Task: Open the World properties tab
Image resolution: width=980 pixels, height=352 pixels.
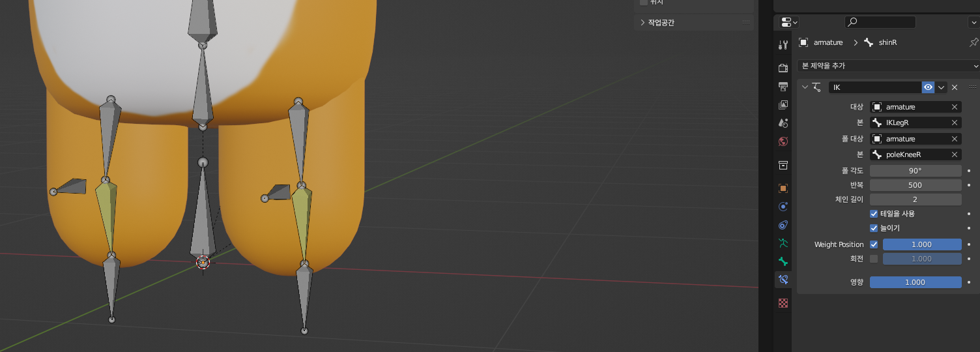Action: pos(783,141)
